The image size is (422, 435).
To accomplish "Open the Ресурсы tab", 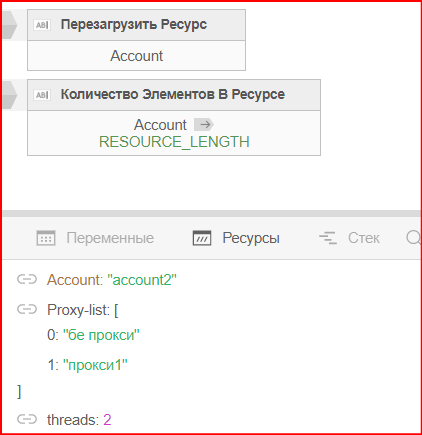I will click(x=236, y=238).
